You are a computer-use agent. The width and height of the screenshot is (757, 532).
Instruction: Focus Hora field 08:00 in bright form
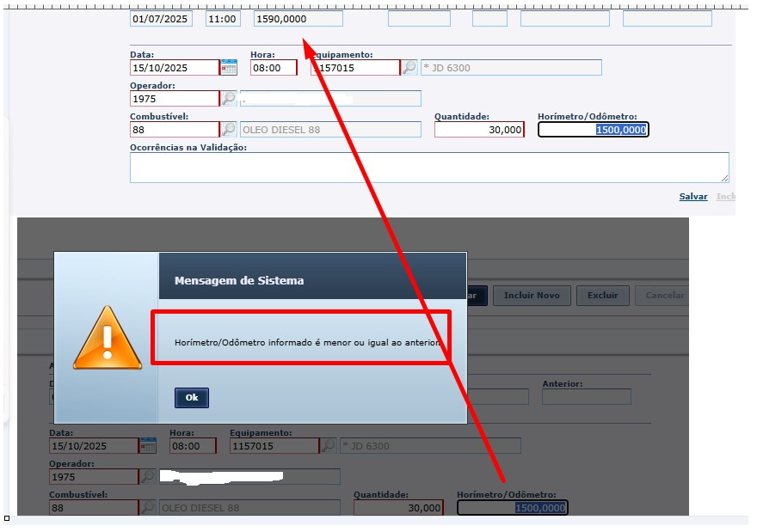point(274,68)
